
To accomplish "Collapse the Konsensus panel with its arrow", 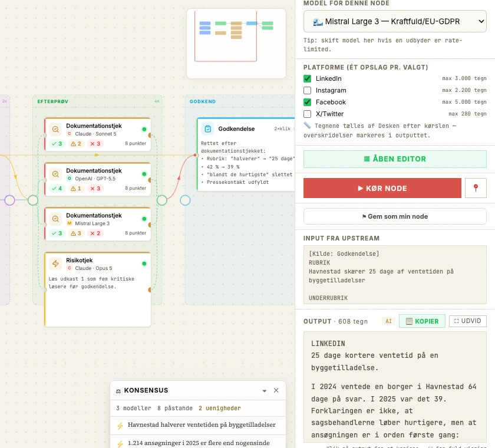I will pos(265,391).
